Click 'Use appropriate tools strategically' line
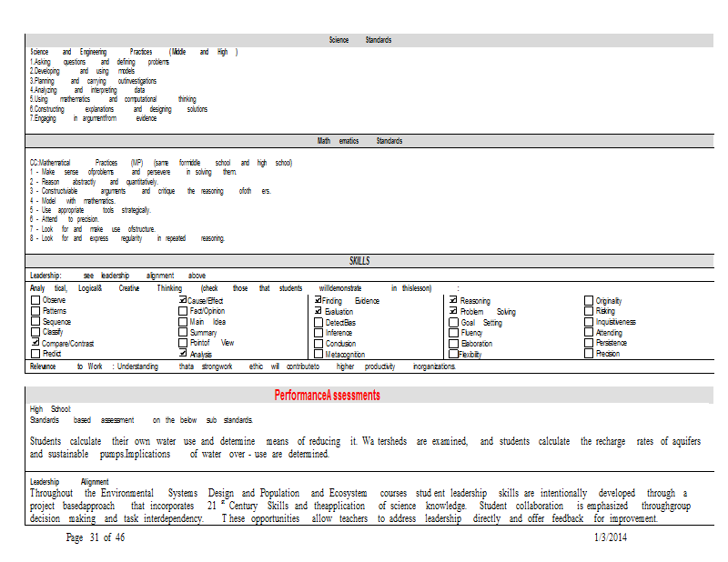 click(x=90, y=210)
